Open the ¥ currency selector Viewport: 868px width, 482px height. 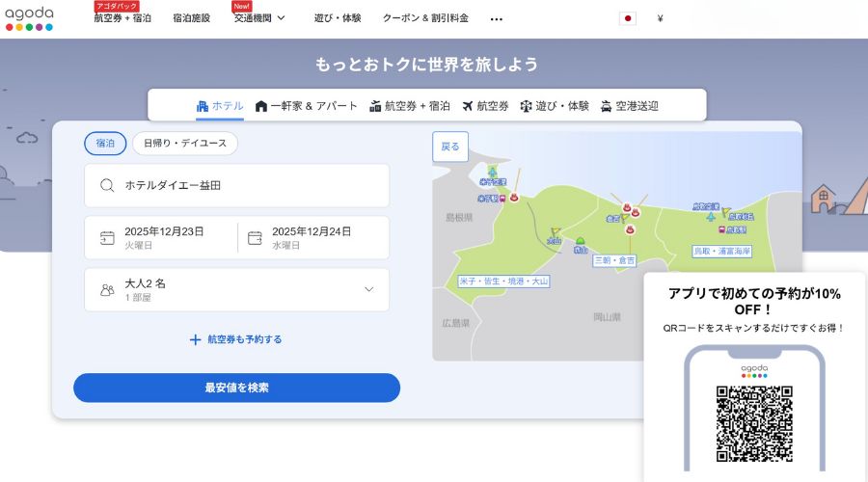coord(660,18)
